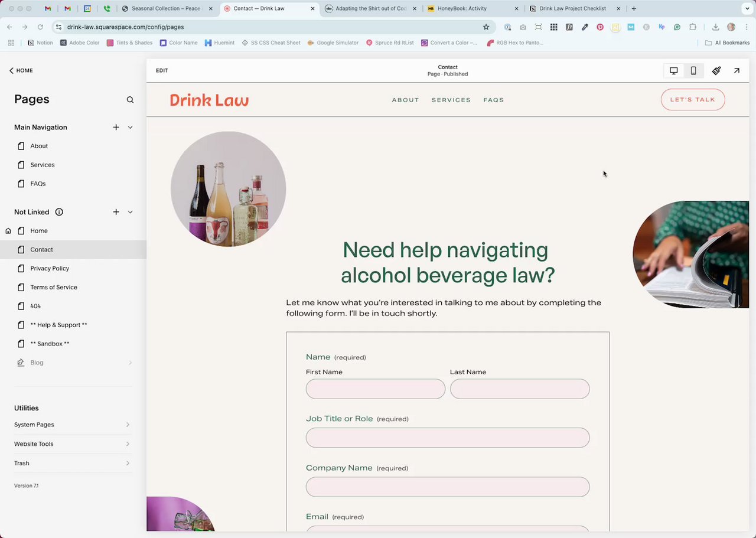The image size is (756, 538).
Task: Click the First Name input field
Action: (x=376, y=389)
